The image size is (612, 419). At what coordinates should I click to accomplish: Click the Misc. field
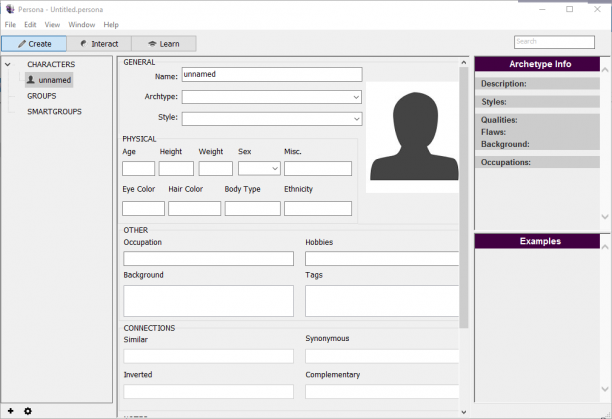[318, 169]
